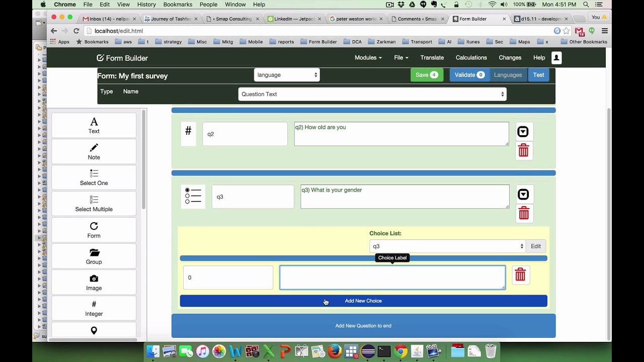644x362 pixels.
Task: Focus the q3 name field
Action: tap(253, 197)
